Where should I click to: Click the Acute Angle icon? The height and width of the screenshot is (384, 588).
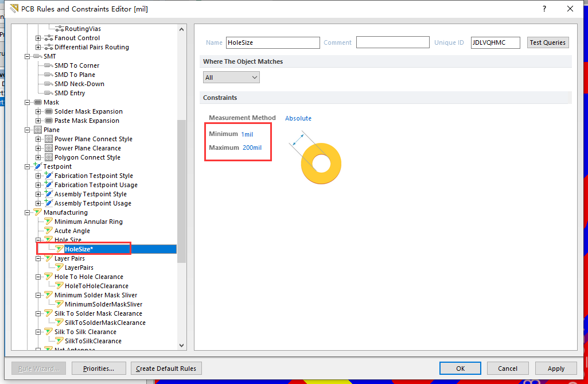click(x=48, y=231)
